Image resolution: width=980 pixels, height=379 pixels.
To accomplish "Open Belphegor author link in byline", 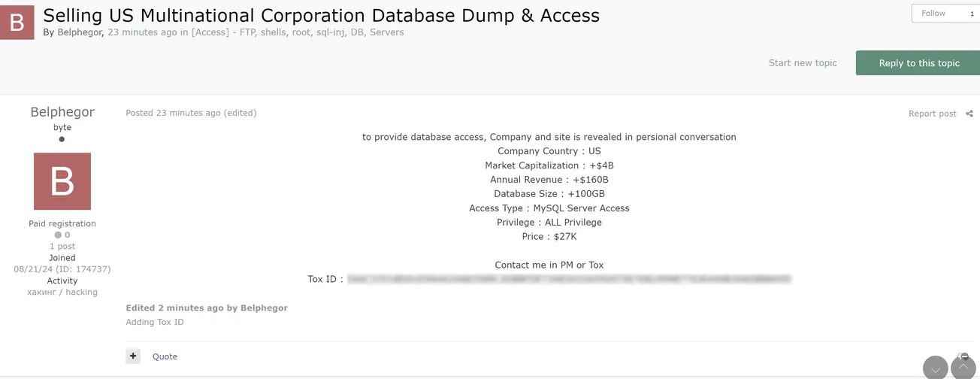I will tap(79, 32).
